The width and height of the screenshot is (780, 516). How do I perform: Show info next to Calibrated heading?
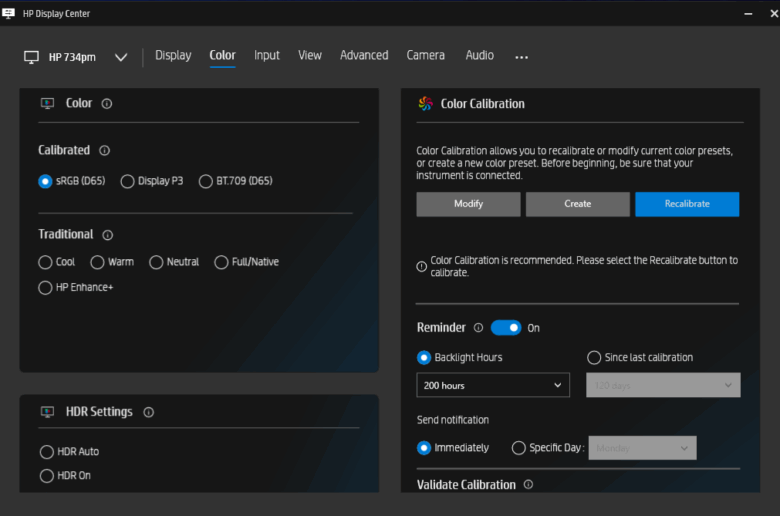pyautogui.click(x=104, y=150)
